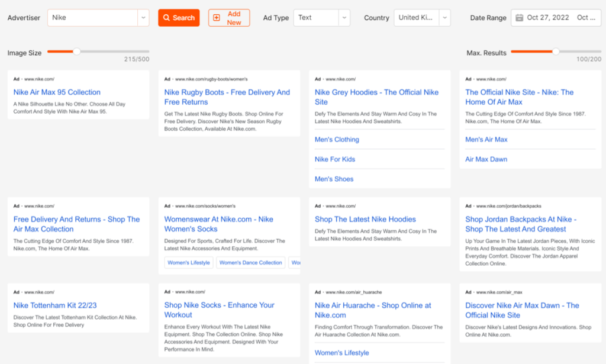Follow the Men's Shoes sitelink

click(334, 179)
